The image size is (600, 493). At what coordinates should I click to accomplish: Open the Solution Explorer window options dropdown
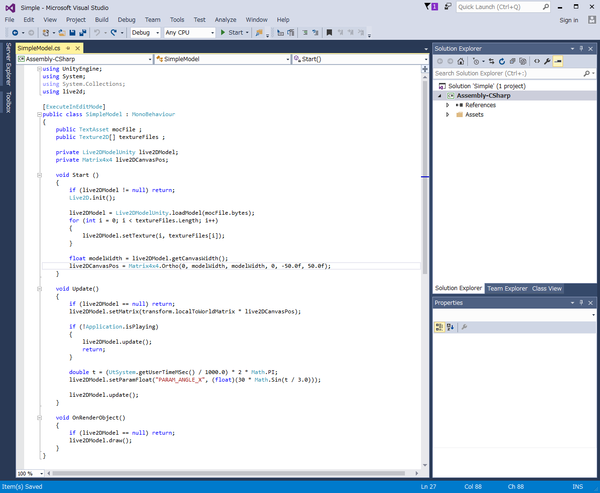pos(572,49)
